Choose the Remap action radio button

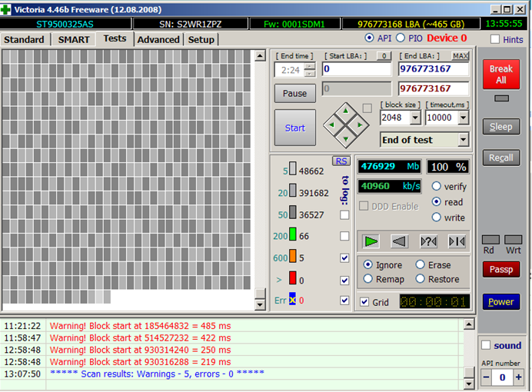[367, 279]
